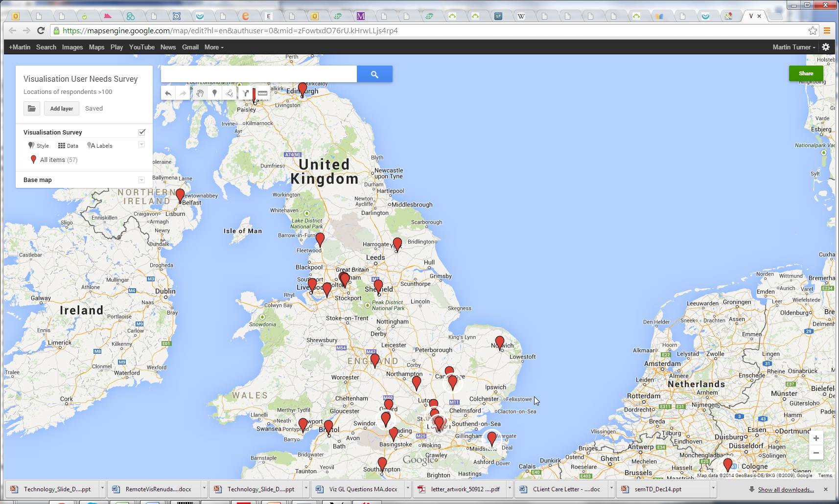Open +Martin in the Google bar

click(20, 47)
